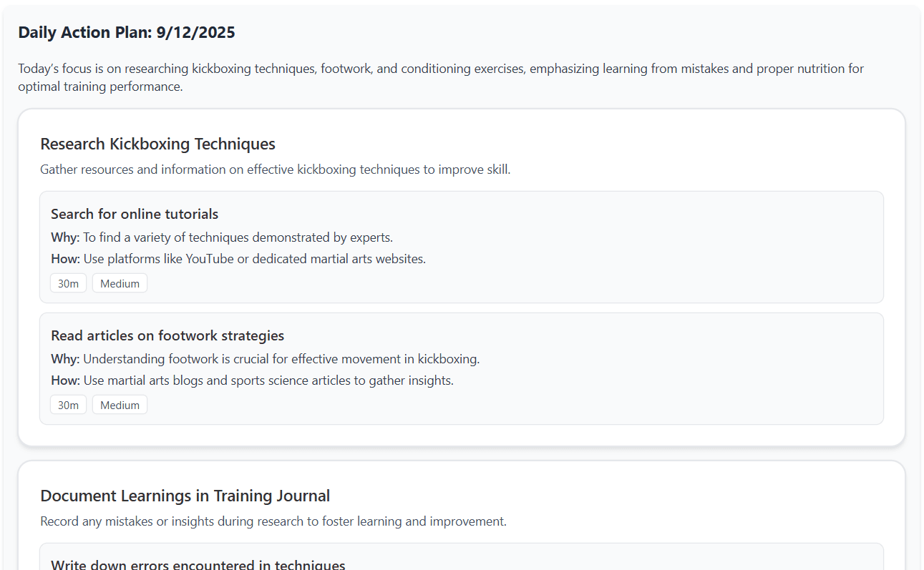Click the Gather resources description text
This screenshot has height=570, width=924.
275,169
